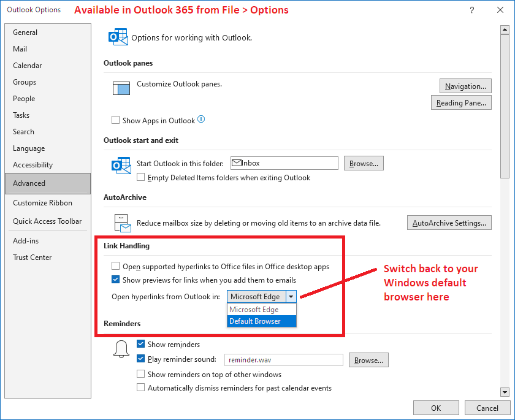Select Default Browser from the dropdown list

coord(261,321)
